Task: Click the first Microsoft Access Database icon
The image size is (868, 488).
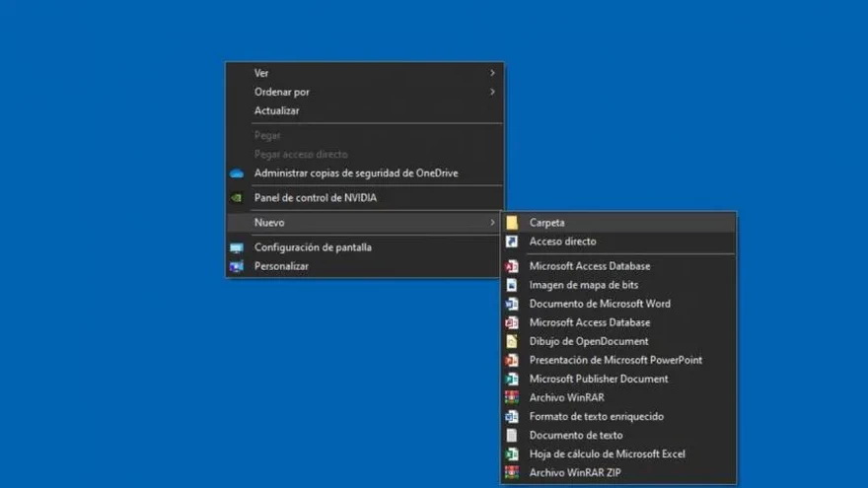Action: (512, 266)
